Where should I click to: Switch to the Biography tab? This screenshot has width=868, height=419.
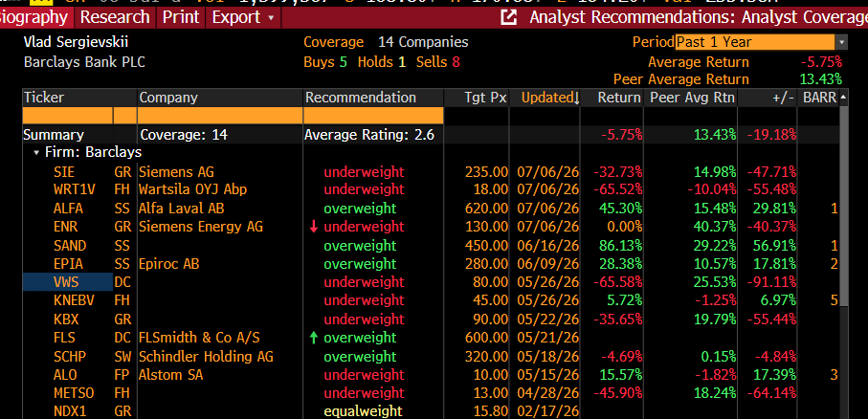point(34,17)
